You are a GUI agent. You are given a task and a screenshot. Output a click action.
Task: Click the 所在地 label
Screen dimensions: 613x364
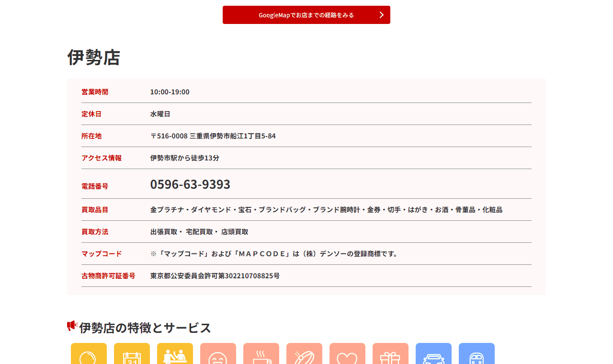pos(91,136)
